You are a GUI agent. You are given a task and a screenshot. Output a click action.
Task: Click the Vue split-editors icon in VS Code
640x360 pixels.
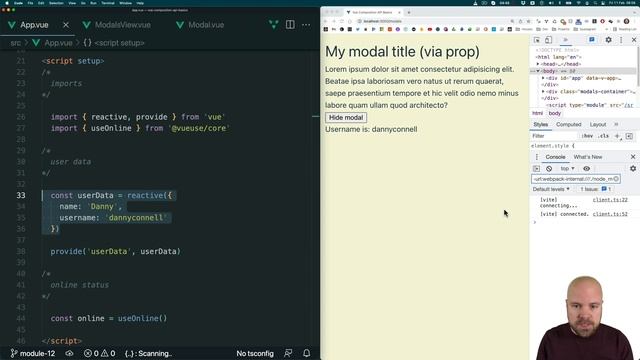pyautogui.click(x=273, y=25)
